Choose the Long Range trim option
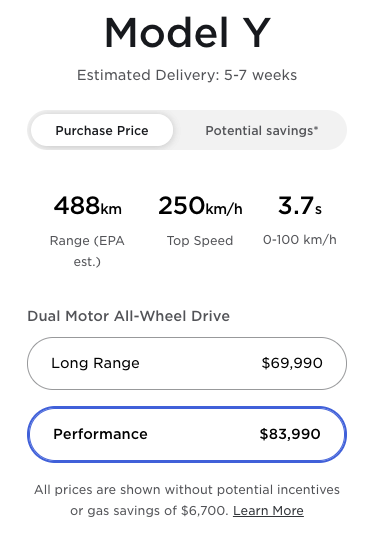This screenshot has height=533, width=370. (x=187, y=363)
